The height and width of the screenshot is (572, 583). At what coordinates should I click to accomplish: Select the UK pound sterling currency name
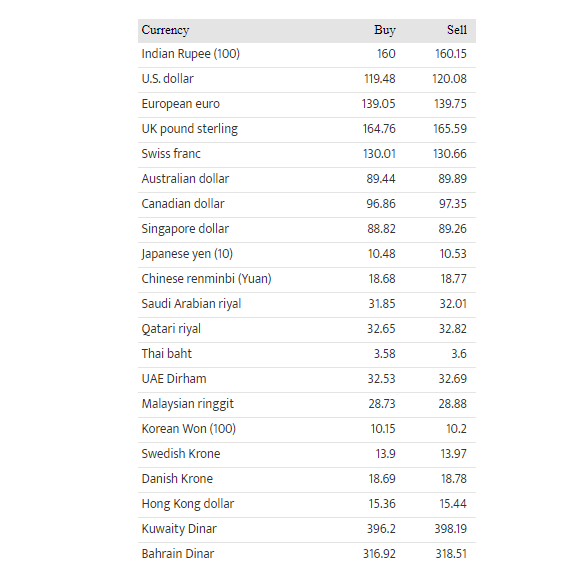189,129
